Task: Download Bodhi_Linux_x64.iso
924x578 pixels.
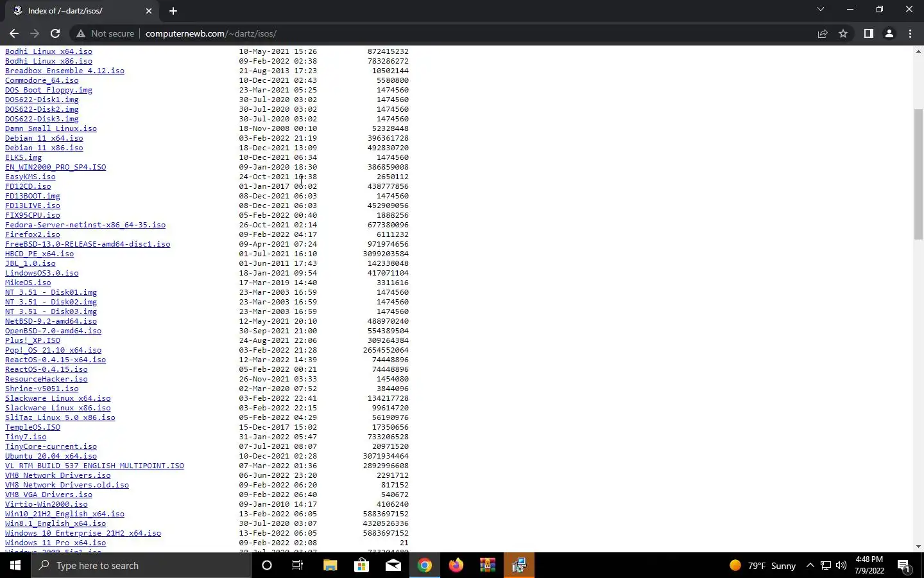Action: [x=49, y=51]
